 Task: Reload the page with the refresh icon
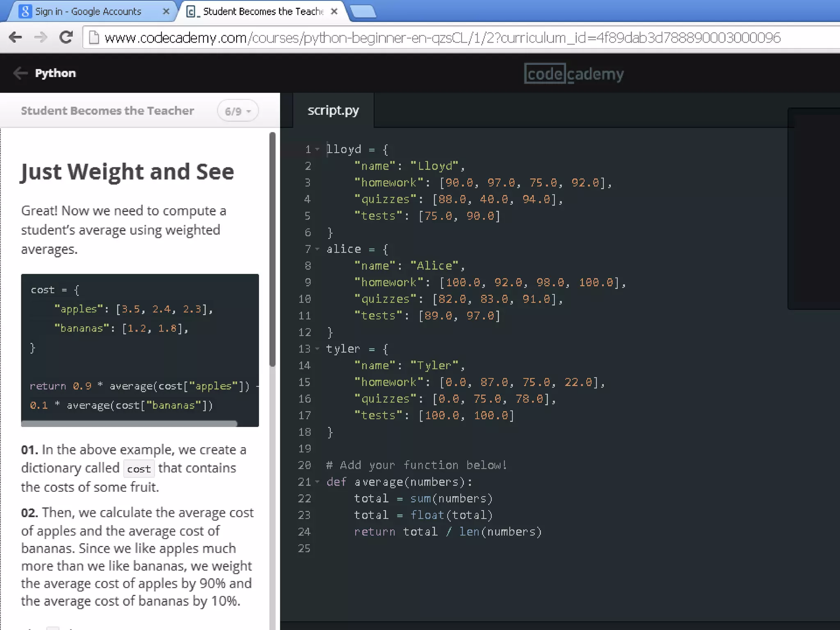coord(66,37)
